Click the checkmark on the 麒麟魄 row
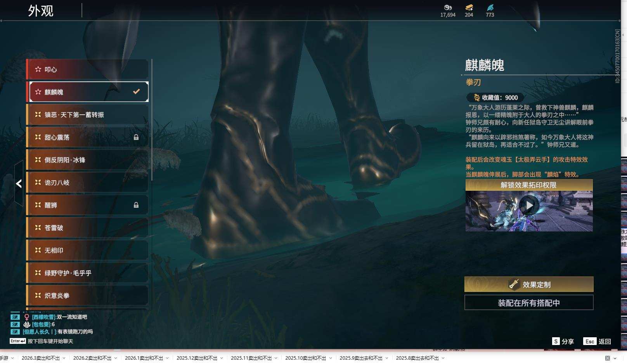This screenshot has height=364, width=627. click(136, 92)
